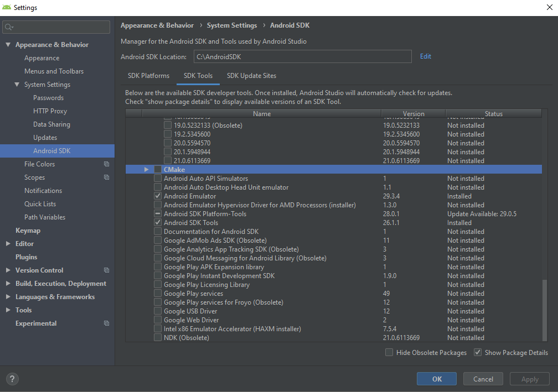The image size is (558, 392).
Task: Click the project-level icon beside File Colors
Action: click(x=106, y=164)
